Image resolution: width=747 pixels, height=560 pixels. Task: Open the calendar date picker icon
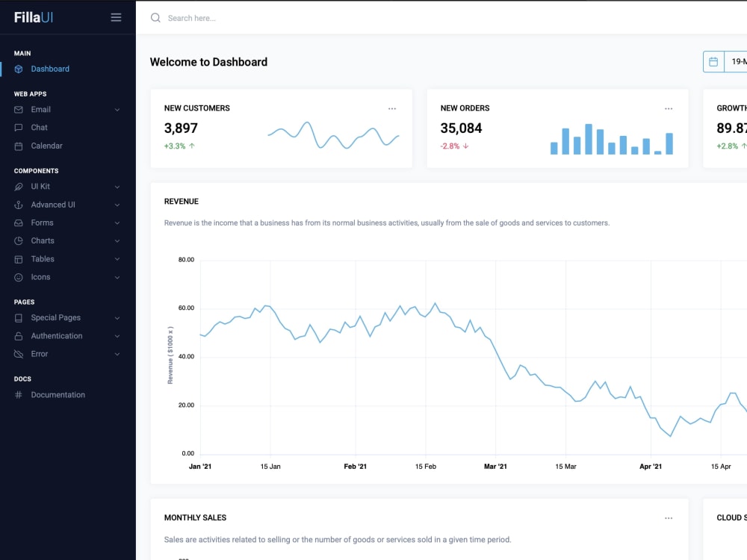713,62
